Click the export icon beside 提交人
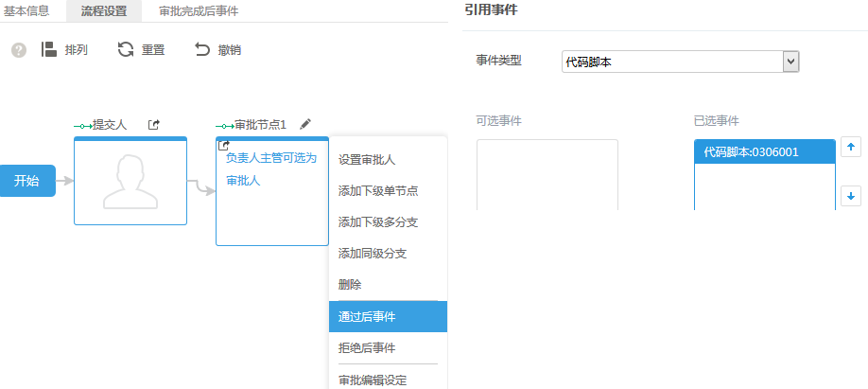 click(154, 124)
